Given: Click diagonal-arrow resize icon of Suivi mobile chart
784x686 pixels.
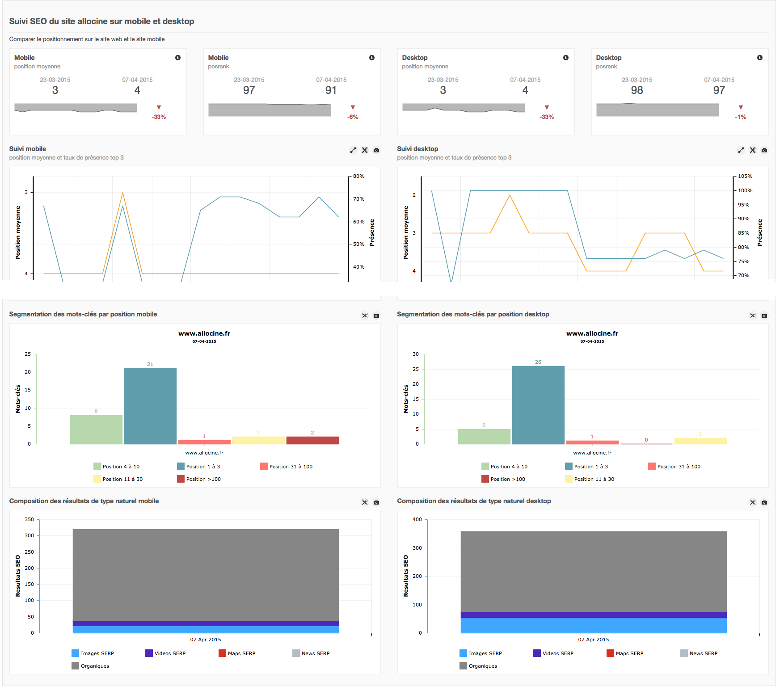Looking at the screenshot, I should (353, 150).
